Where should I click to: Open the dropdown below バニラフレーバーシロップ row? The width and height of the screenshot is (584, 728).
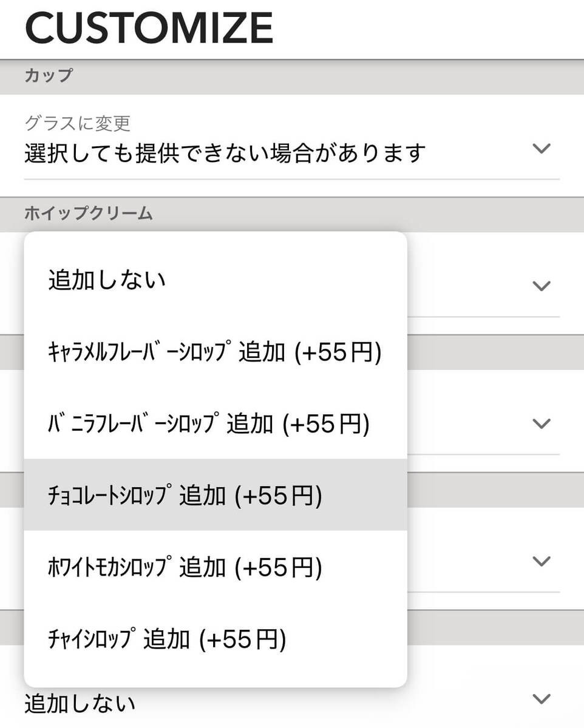coord(541,423)
